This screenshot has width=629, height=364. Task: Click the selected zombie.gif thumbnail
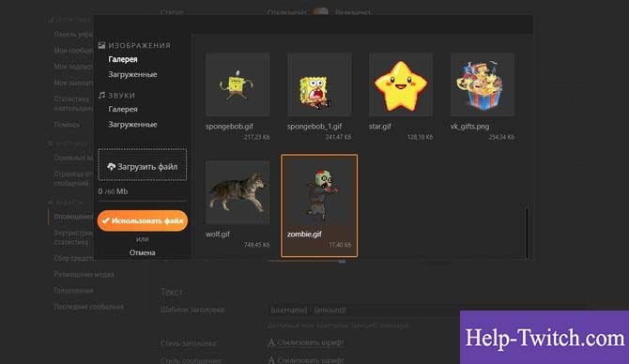pyautogui.click(x=319, y=205)
